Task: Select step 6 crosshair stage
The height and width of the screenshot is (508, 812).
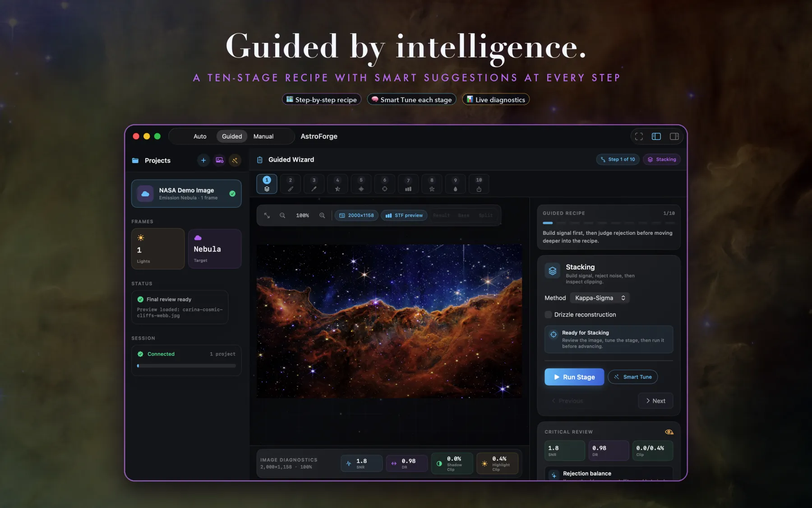Action: 385,184
